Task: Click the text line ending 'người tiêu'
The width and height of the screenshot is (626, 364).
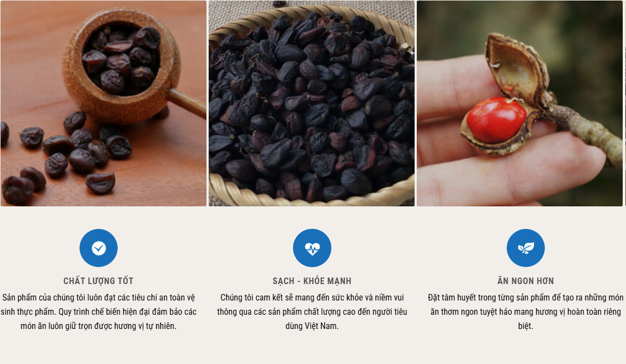Action: (x=312, y=311)
